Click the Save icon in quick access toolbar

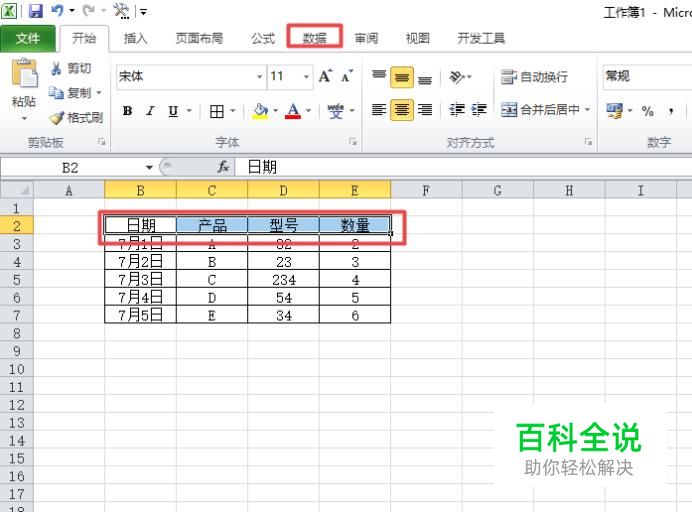point(36,10)
